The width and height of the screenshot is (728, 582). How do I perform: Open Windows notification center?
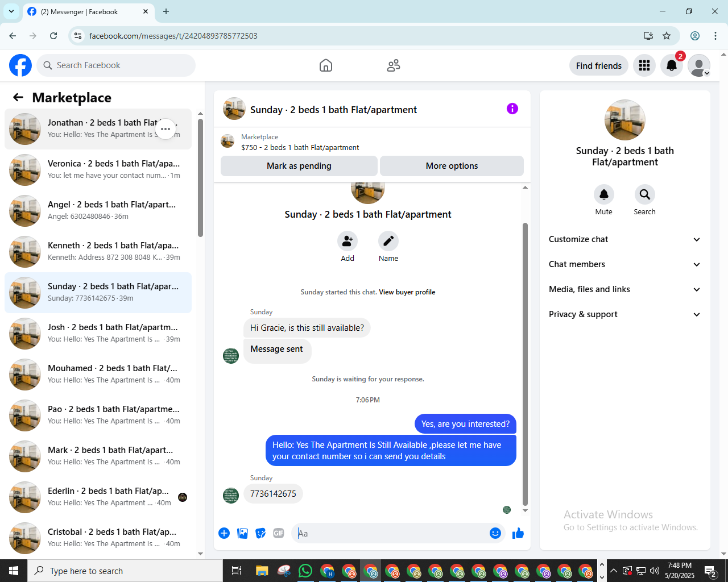click(710, 571)
